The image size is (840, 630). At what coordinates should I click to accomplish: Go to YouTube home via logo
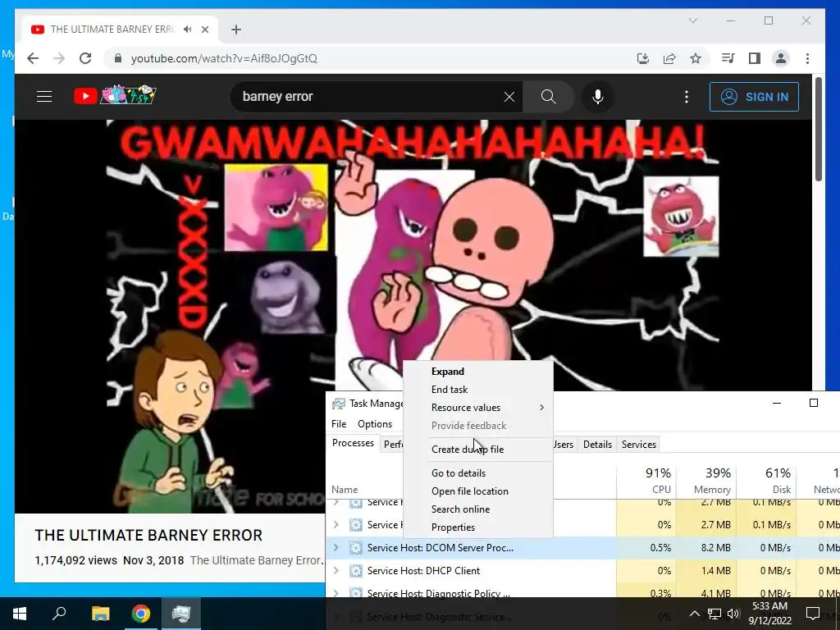[x=115, y=95]
